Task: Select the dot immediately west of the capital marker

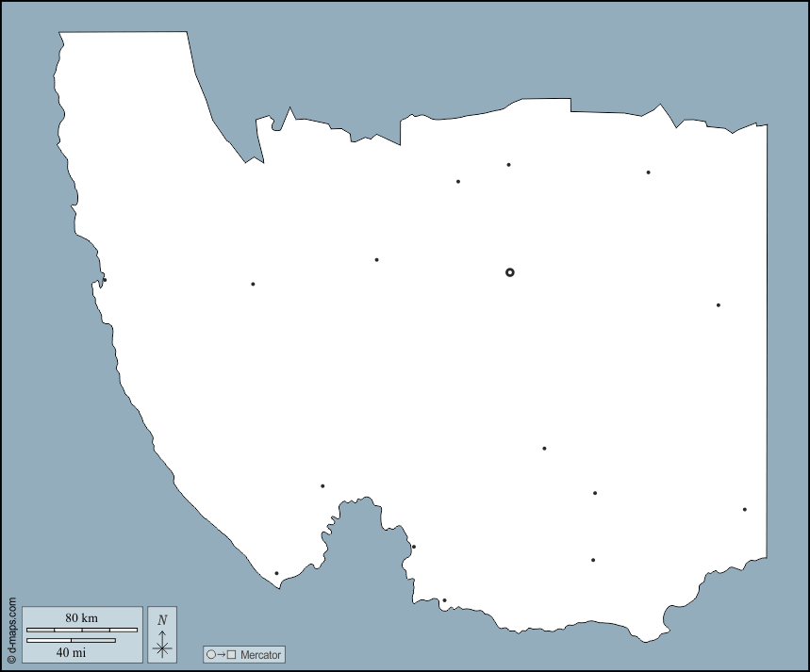Action: tap(376, 260)
